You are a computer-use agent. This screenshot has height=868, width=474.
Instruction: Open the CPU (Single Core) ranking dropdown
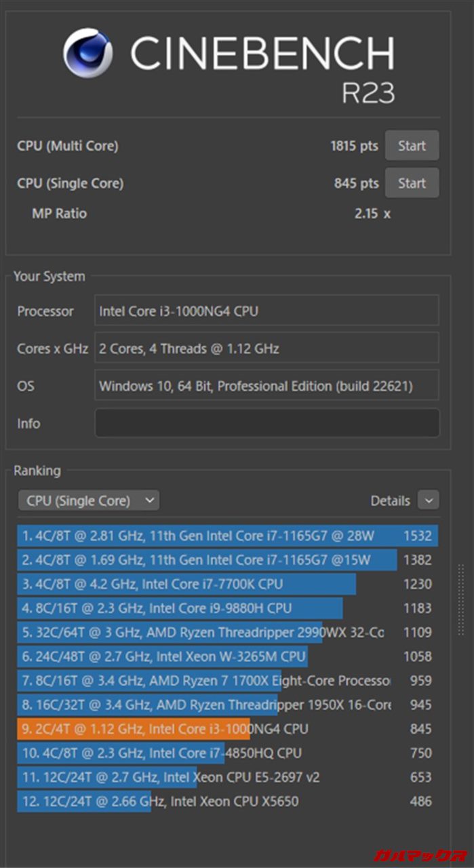point(89,501)
